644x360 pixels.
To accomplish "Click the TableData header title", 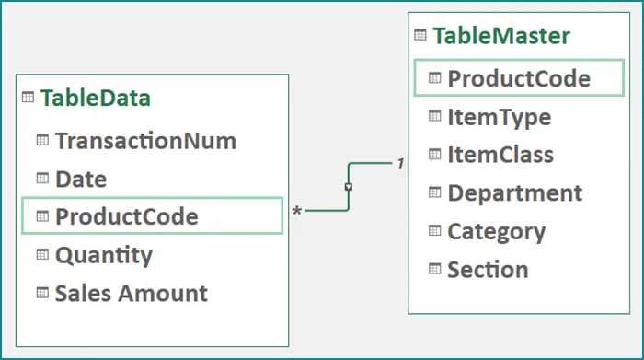I will pyautogui.click(x=96, y=98).
